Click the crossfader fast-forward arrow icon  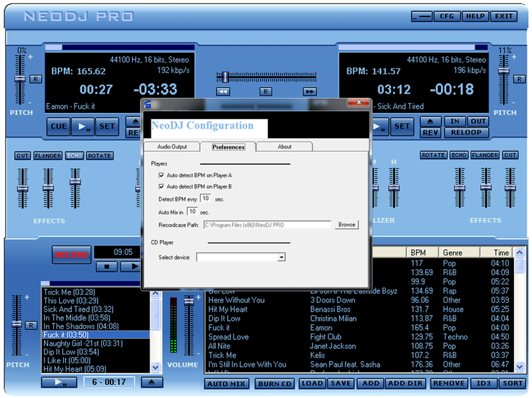[310, 92]
